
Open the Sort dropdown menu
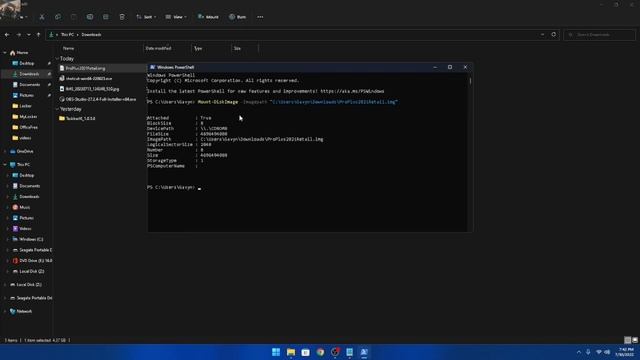coord(146,17)
